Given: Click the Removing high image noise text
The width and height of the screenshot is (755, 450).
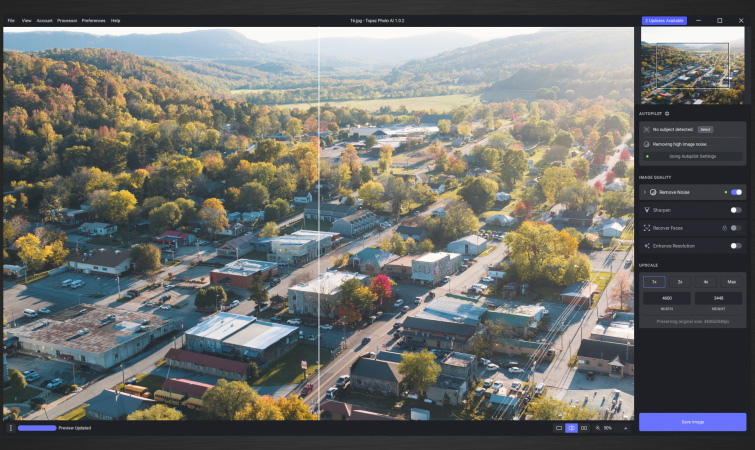Looking at the screenshot, I should pos(679,144).
